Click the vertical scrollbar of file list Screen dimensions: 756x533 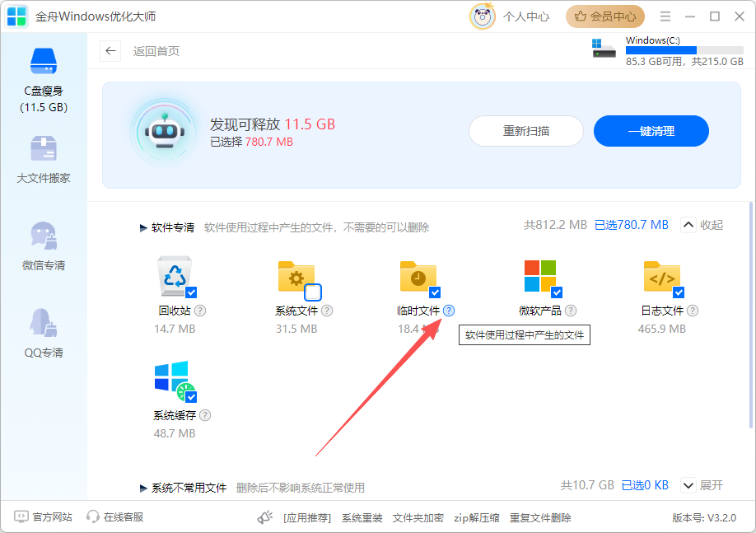tap(751, 315)
